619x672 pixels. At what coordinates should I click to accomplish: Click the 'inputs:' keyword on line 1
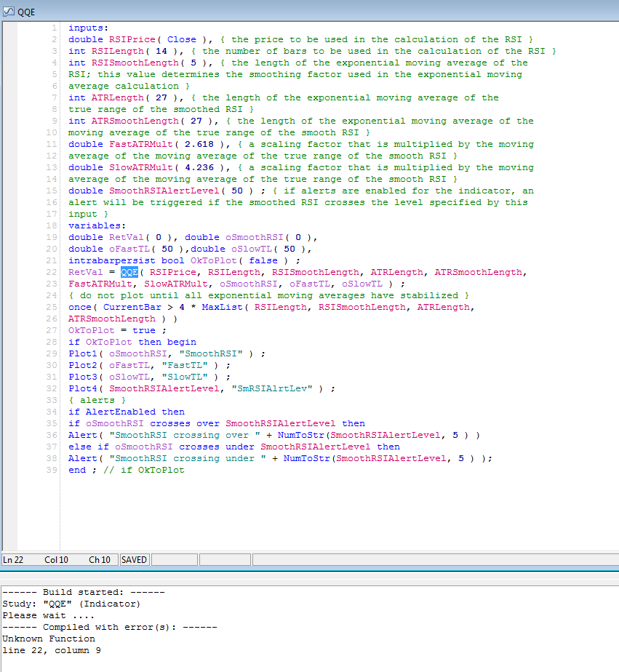(x=88, y=28)
